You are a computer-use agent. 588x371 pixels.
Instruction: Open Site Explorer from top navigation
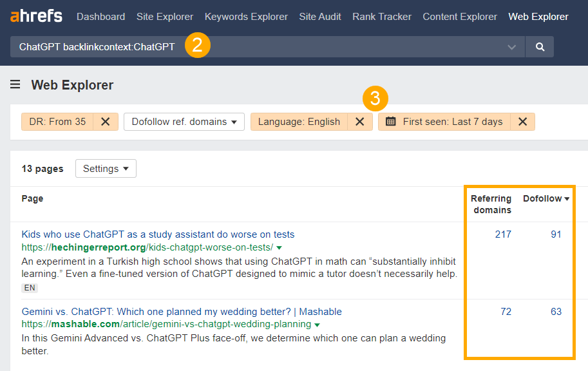click(164, 16)
